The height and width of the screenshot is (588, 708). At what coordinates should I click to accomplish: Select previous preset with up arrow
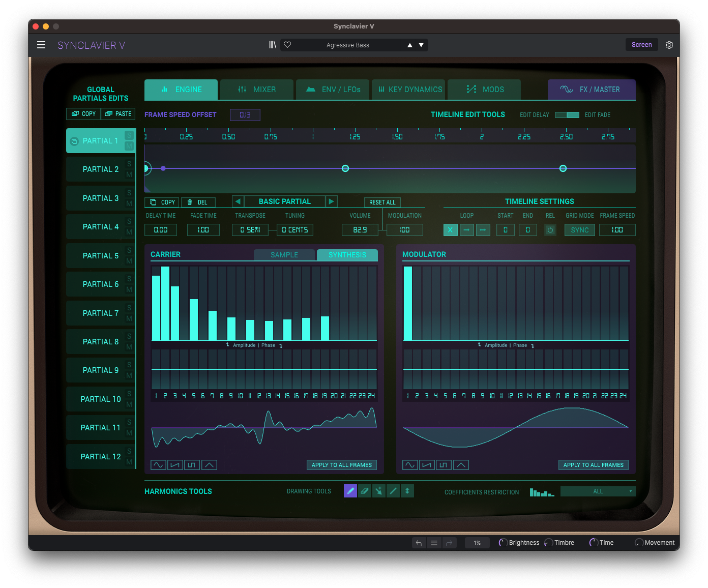409,45
